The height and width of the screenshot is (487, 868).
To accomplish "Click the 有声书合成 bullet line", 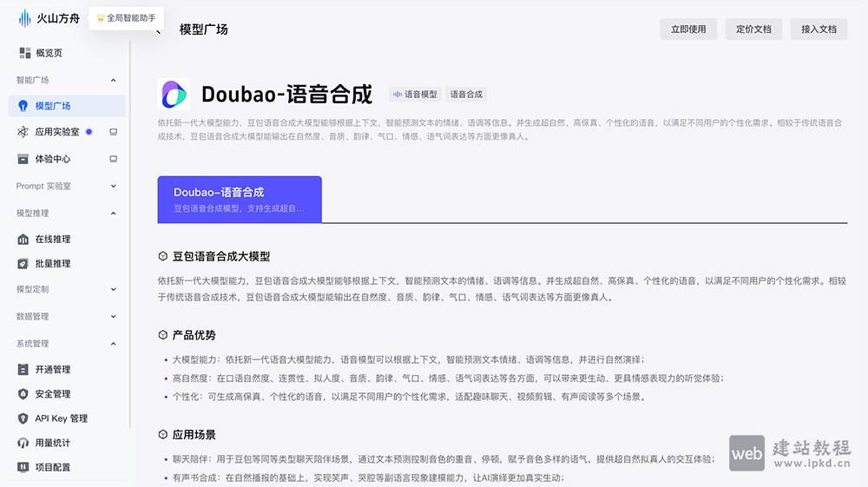I will (x=368, y=477).
